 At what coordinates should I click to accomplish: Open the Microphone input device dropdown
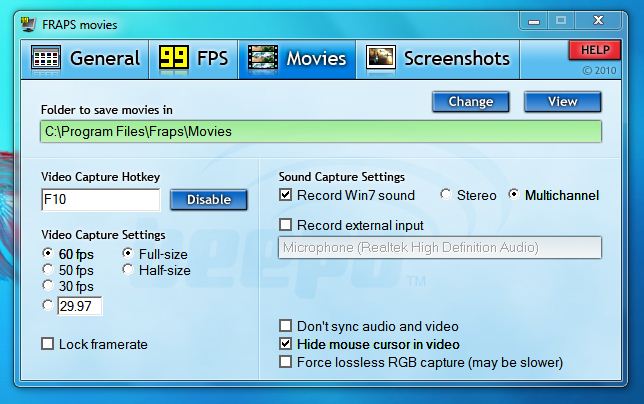tap(440, 248)
